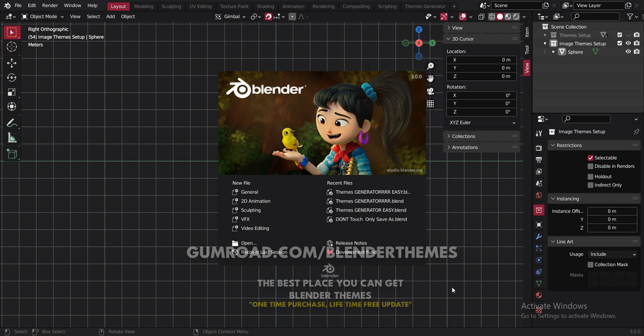
Task: Click the viewport pan hand icon
Action: (x=430, y=78)
